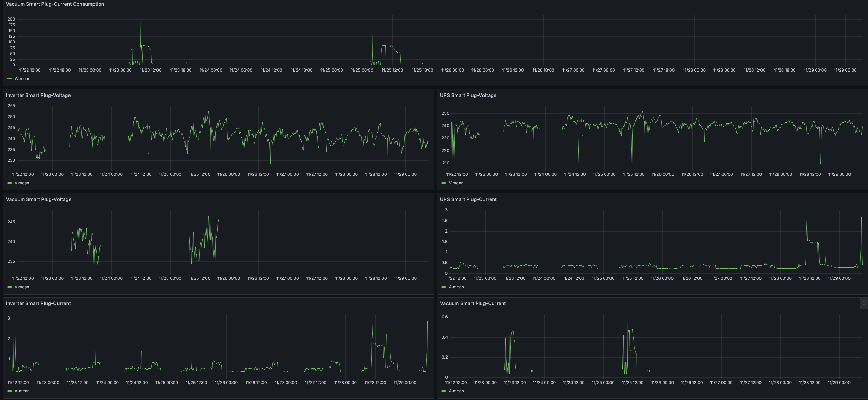The image size is (868, 400).
Task: Click green swatch beside UPS Voltage V.mean
Action: point(444,183)
